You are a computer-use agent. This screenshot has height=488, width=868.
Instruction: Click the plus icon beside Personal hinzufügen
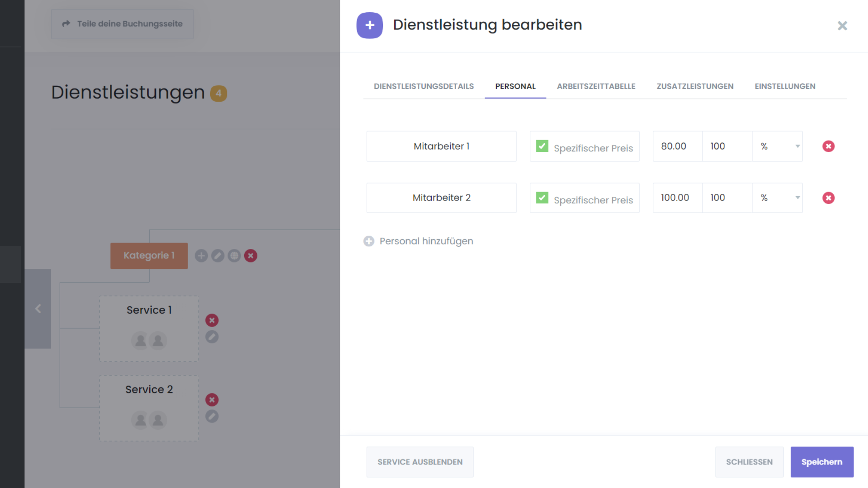[x=369, y=241]
